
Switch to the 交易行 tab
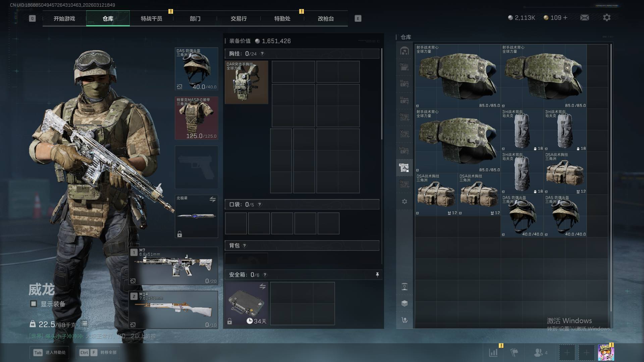click(x=238, y=19)
